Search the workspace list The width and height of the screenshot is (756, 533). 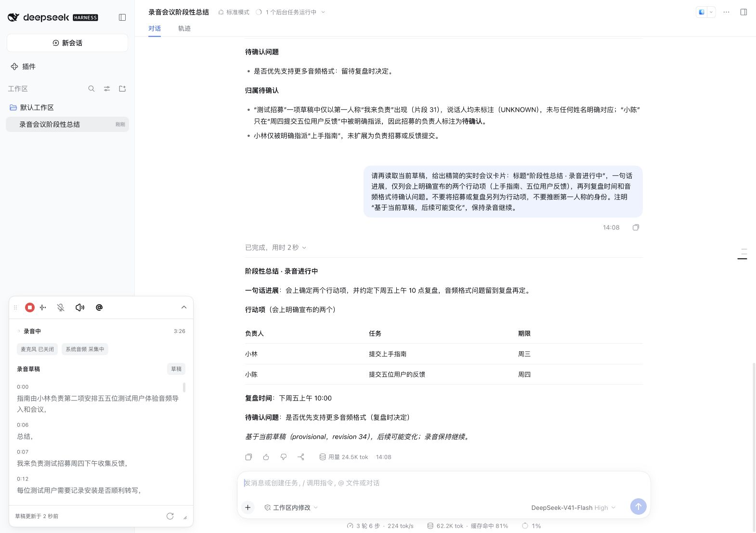click(91, 89)
